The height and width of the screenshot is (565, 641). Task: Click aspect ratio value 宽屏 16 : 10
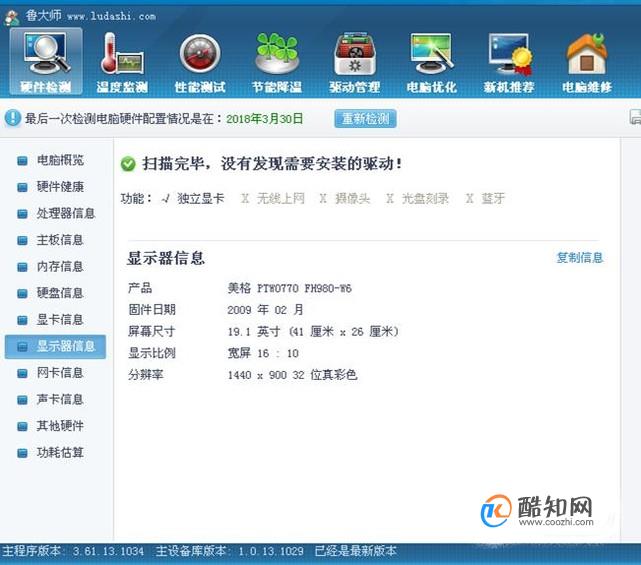coord(263,353)
